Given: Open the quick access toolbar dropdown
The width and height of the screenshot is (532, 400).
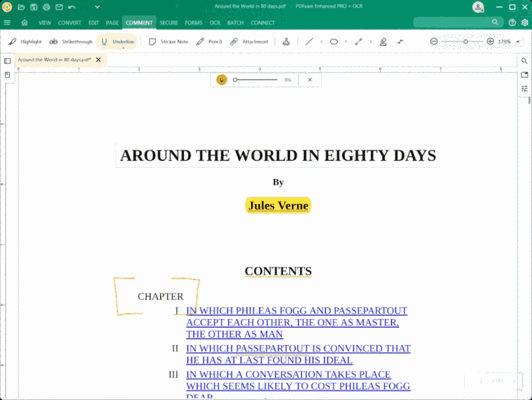Looking at the screenshot, I should [97, 7].
